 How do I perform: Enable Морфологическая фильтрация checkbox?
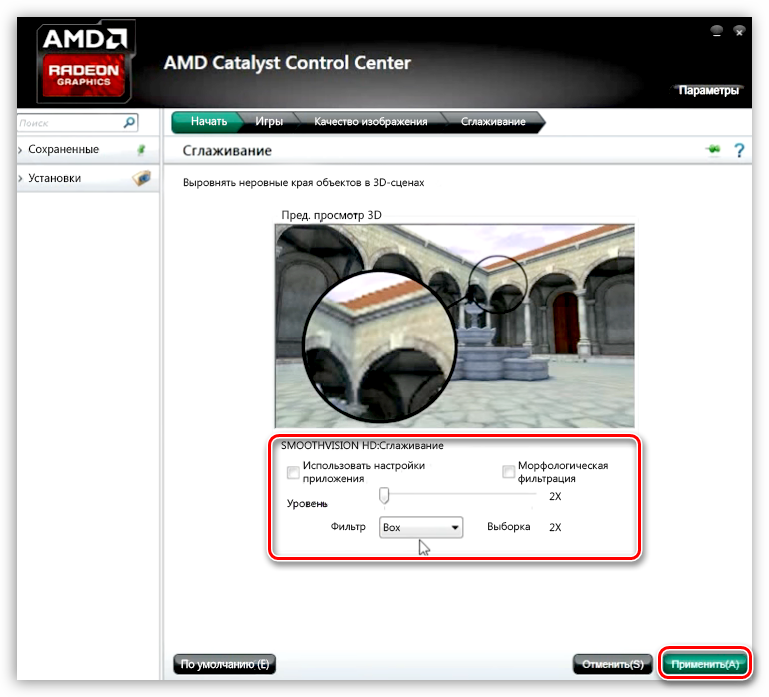(508, 472)
